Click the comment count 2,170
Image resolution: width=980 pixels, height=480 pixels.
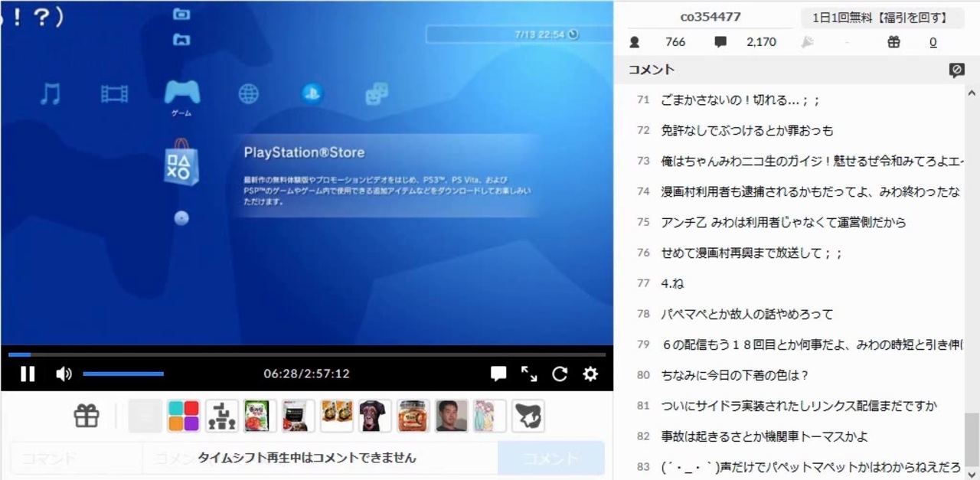pos(761,42)
